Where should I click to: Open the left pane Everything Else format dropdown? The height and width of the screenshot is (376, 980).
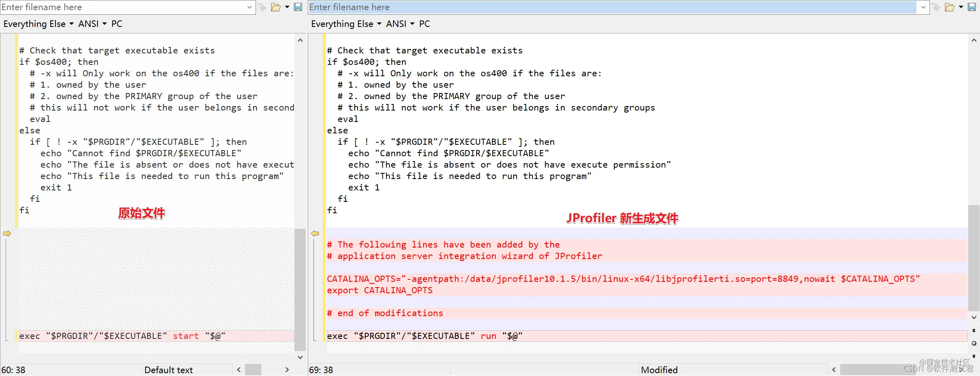click(39, 24)
